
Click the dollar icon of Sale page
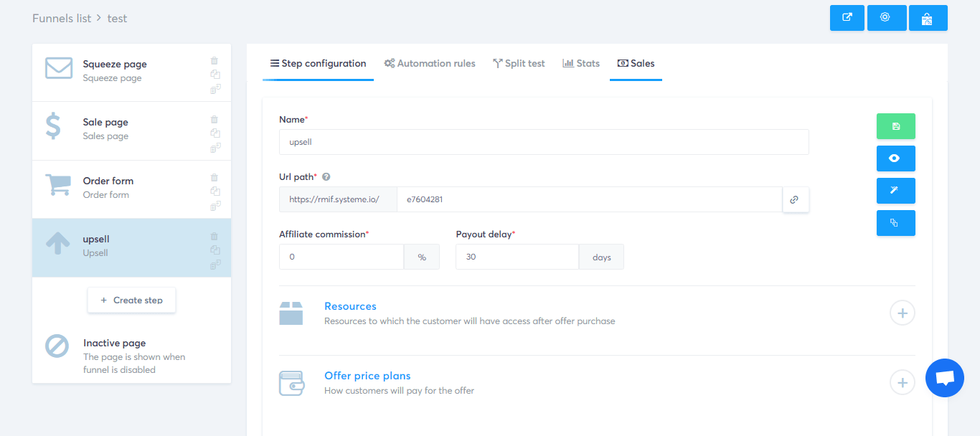(53, 126)
